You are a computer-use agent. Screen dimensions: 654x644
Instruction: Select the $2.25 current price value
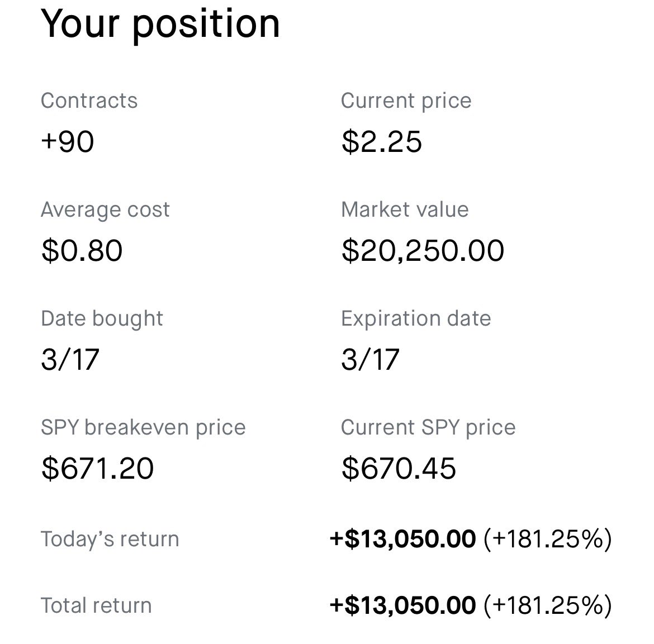click(x=382, y=141)
